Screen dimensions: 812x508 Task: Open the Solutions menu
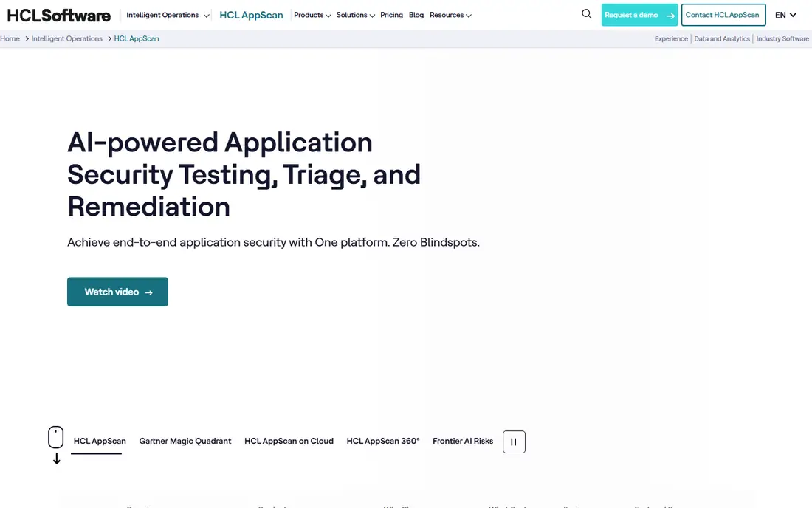pos(355,15)
